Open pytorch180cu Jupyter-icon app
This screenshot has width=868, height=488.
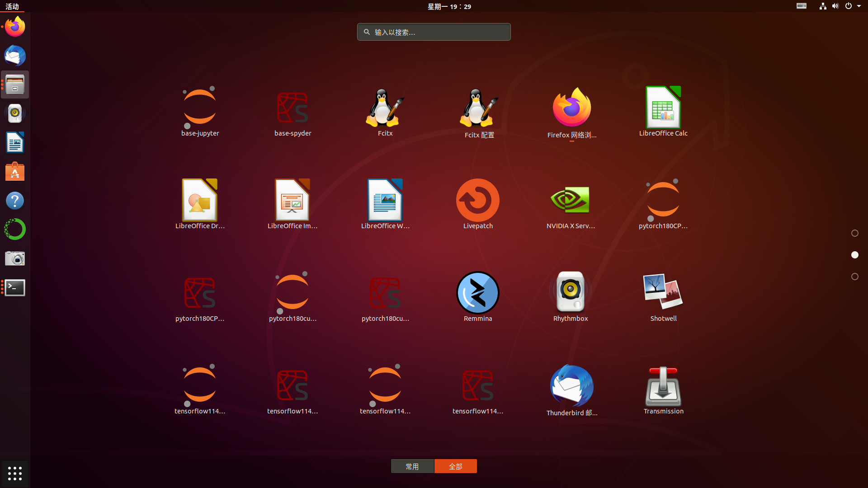pos(292,297)
